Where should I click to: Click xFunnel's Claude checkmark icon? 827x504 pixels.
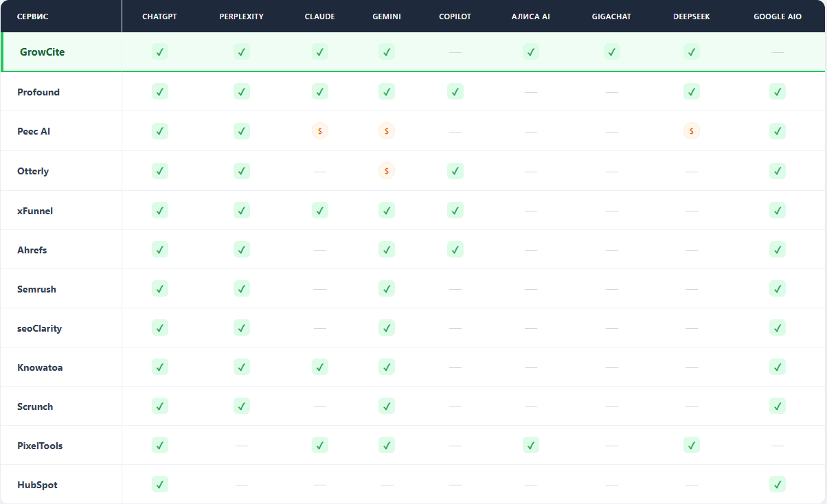320,210
